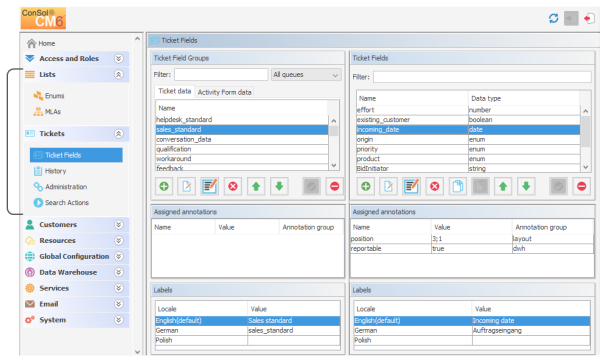Select the position annotation row

472,239
